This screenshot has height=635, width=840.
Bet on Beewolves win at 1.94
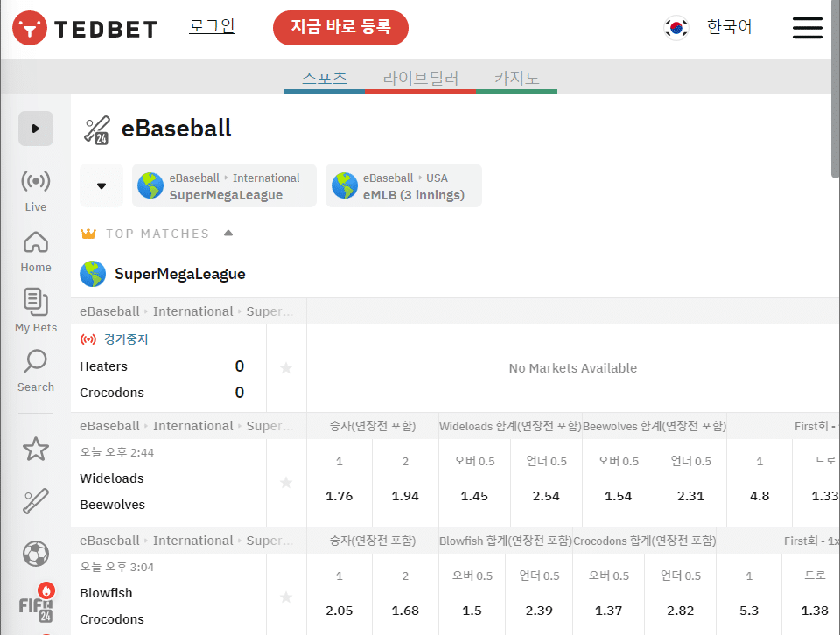click(405, 483)
